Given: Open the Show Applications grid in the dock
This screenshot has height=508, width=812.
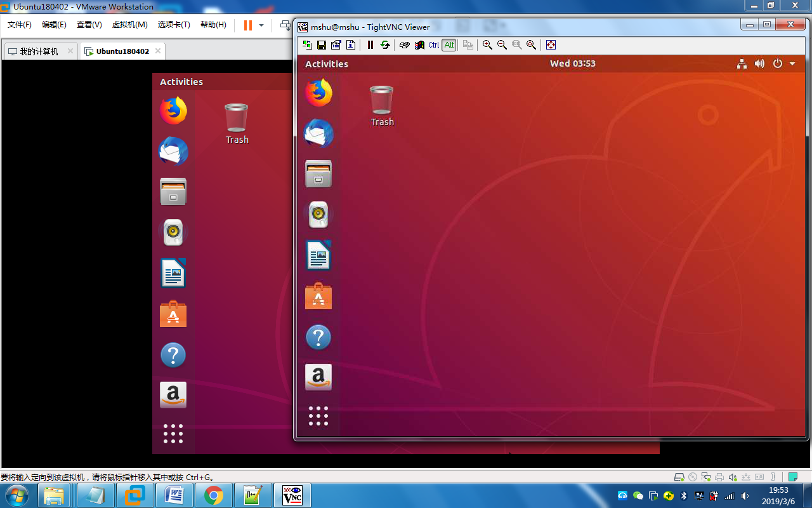Looking at the screenshot, I should point(318,416).
